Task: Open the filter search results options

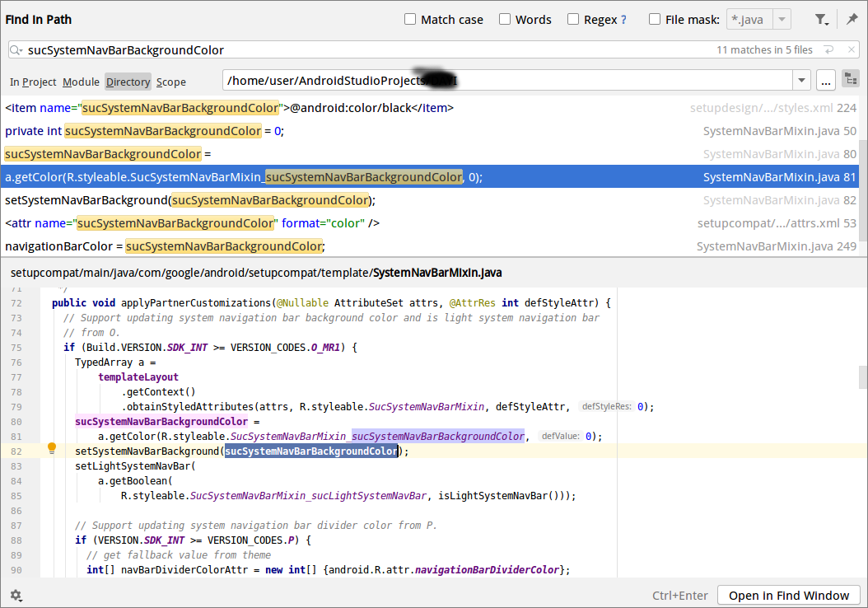Action: [x=820, y=19]
